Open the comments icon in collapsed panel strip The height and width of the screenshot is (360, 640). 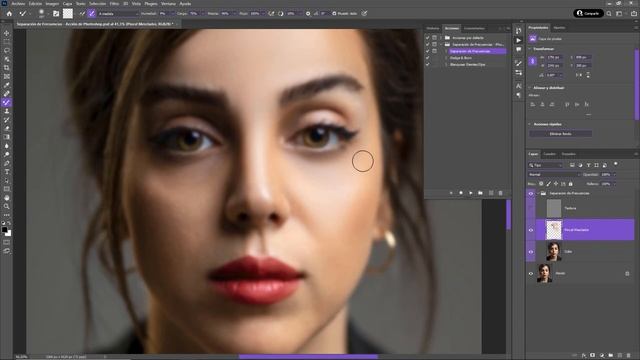point(518,49)
